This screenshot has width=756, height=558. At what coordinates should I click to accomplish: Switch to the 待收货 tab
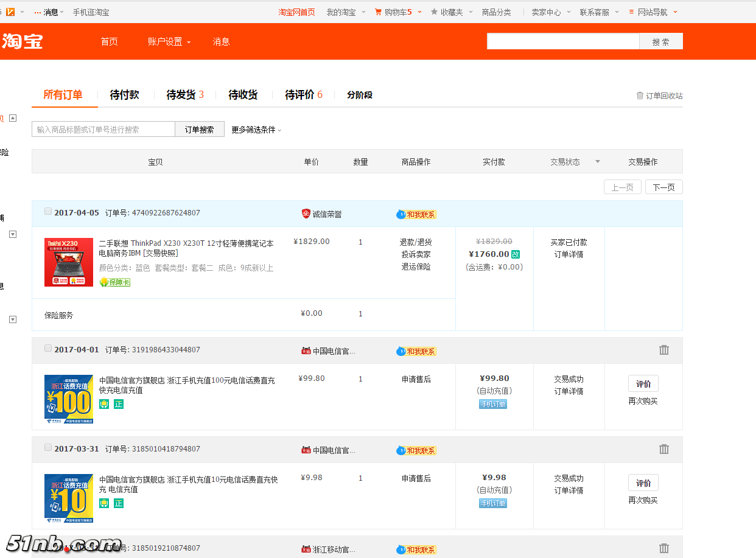(243, 95)
